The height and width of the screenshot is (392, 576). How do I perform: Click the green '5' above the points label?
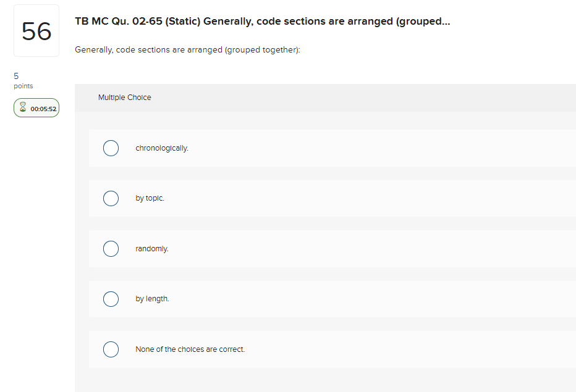click(x=15, y=75)
